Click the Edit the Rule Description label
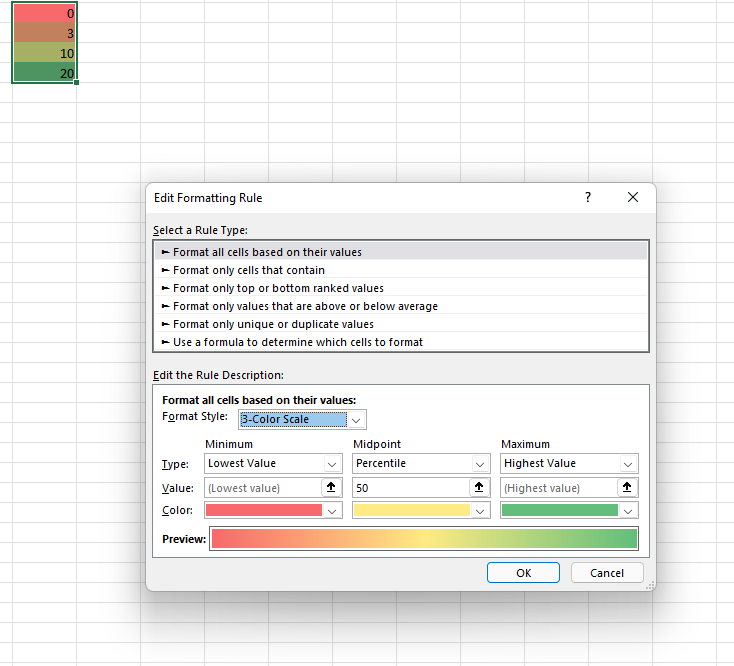734x666 pixels. click(218, 375)
